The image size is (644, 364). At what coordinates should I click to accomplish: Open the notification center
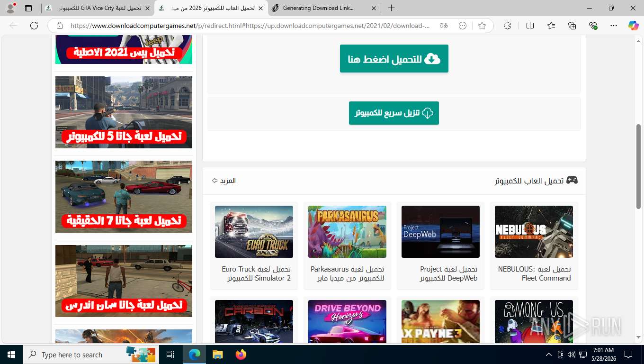628,355
